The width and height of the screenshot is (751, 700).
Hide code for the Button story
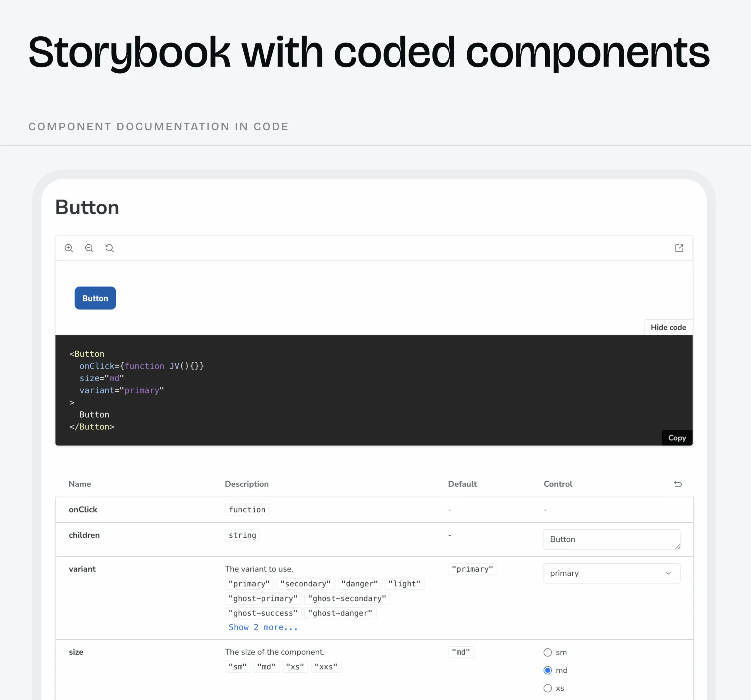668,327
